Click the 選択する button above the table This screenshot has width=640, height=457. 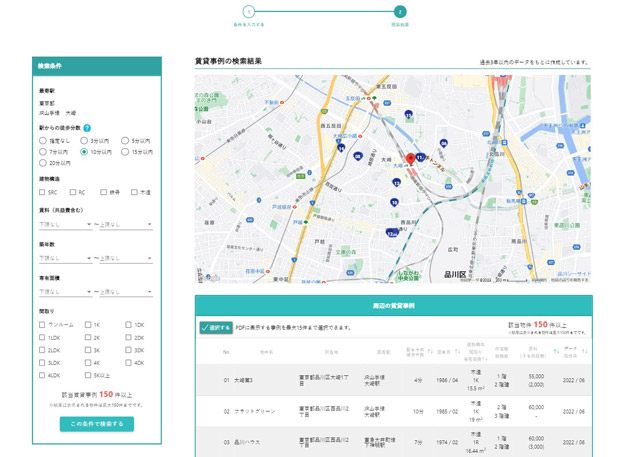[x=216, y=328]
